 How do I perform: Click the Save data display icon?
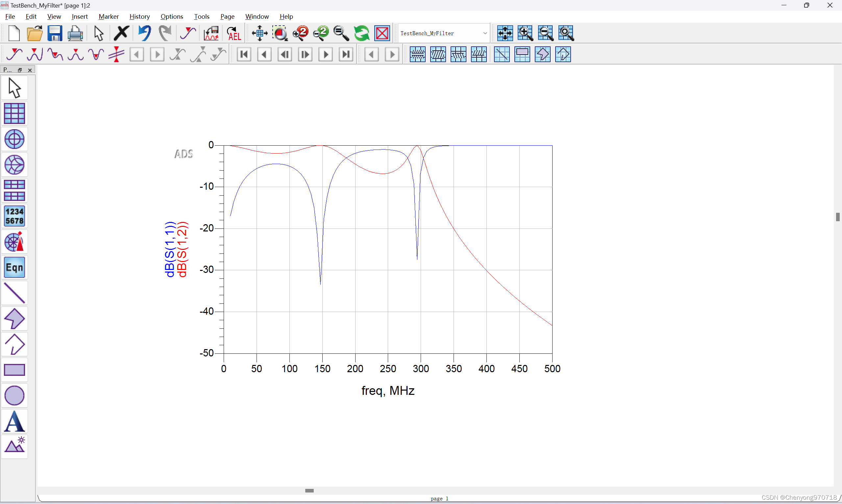point(55,33)
